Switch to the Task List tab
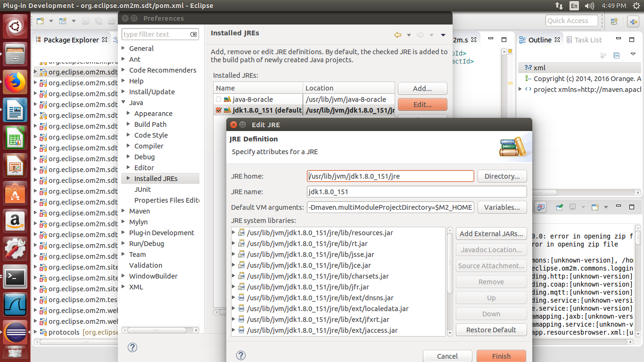Screen dimensions: 644x362 pyautogui.click(x=584, y=40)
